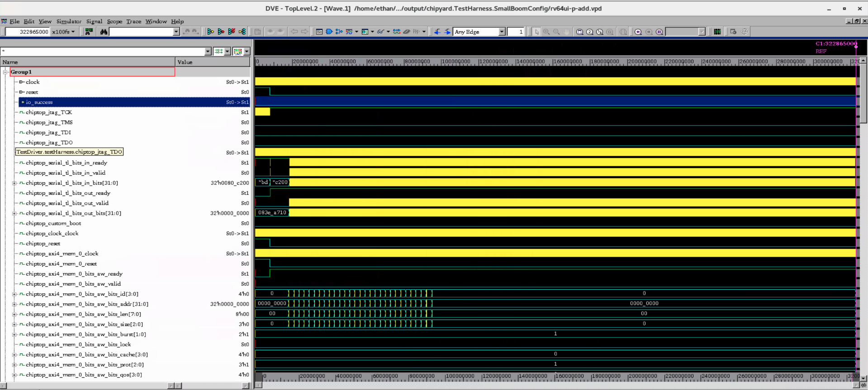Open the Scope menu
868x390 pixels.
tap(114, 21)
